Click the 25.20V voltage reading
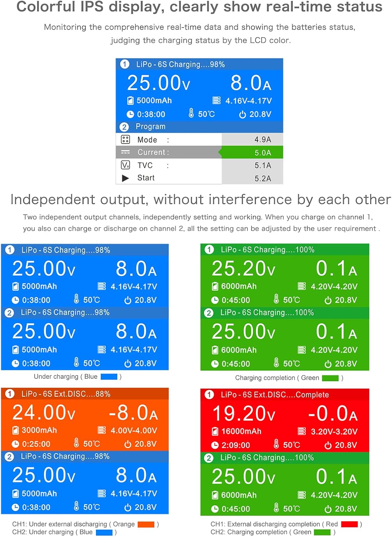The width and height of the screenshot is (392, 537). [x=243, y=268]
